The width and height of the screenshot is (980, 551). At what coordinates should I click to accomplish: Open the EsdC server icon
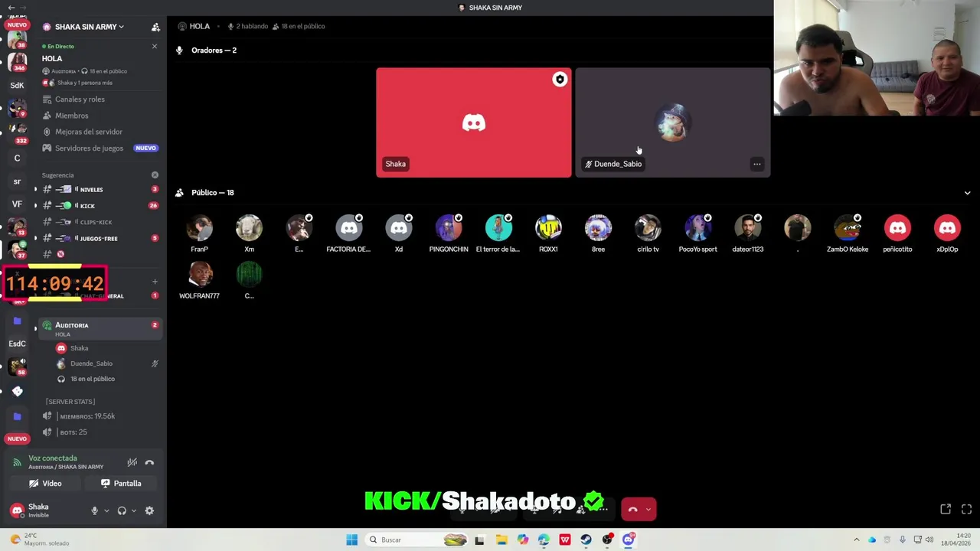coord(17,344)
